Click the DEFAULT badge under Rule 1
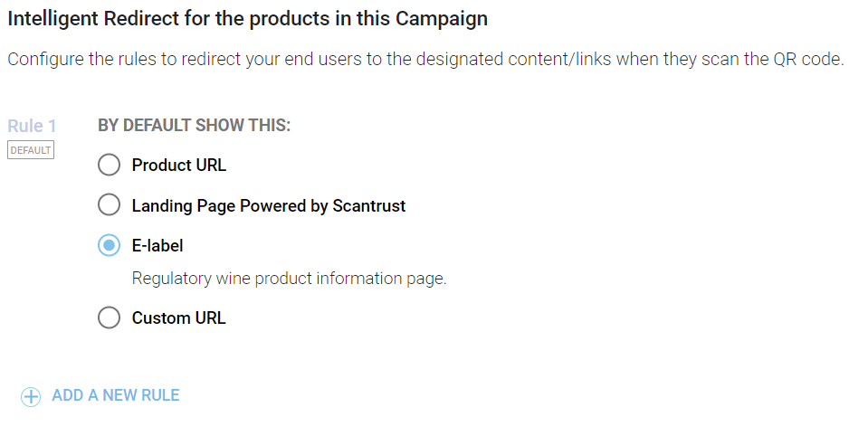Viewport: 868px width, 436px height. tap(30, 150)
